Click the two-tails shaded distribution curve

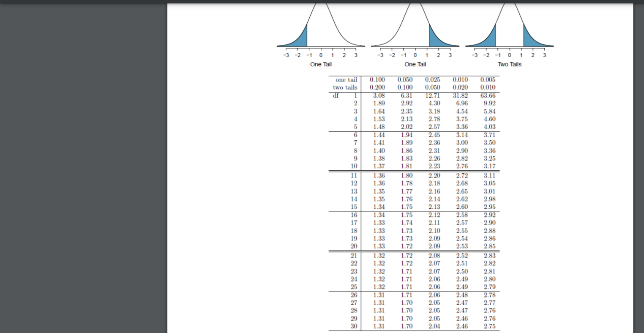[x=509, y=25]
